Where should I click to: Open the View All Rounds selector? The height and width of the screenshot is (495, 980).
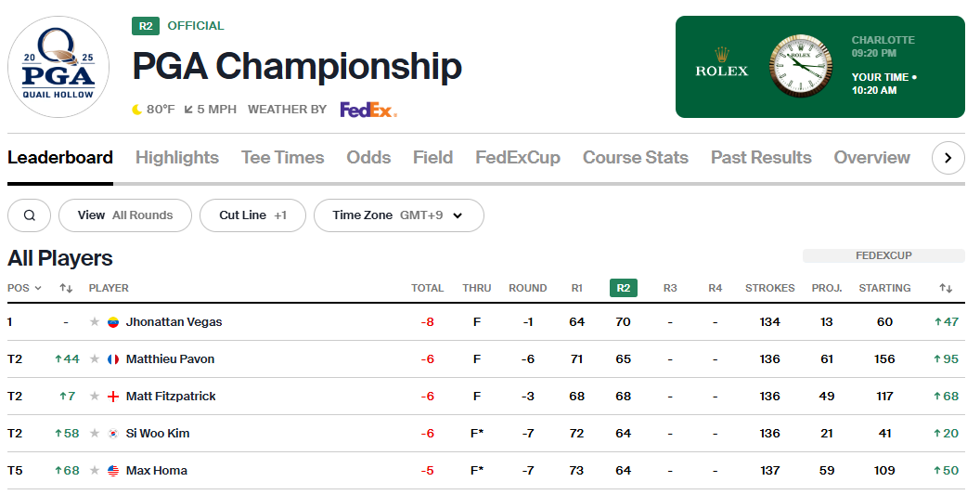125,215
